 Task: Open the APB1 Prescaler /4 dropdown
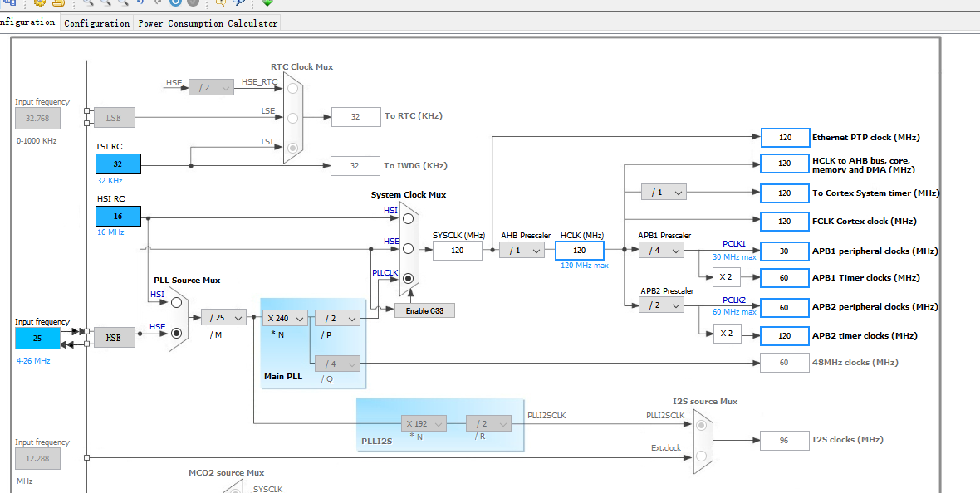tap(661, 250)
